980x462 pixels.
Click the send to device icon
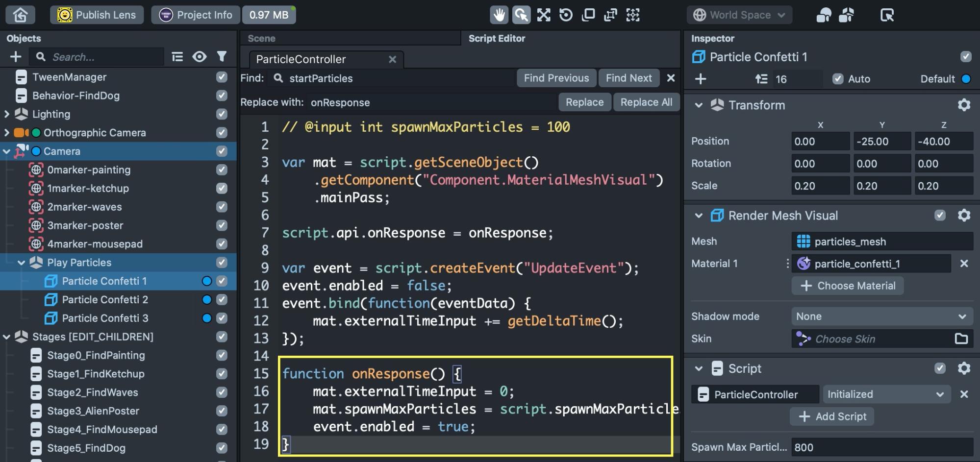click(847, 15)
